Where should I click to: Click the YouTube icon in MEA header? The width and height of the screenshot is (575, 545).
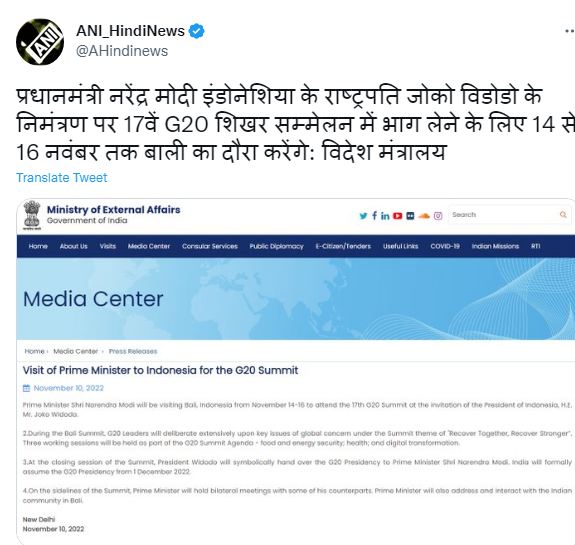tap(398, 216)
